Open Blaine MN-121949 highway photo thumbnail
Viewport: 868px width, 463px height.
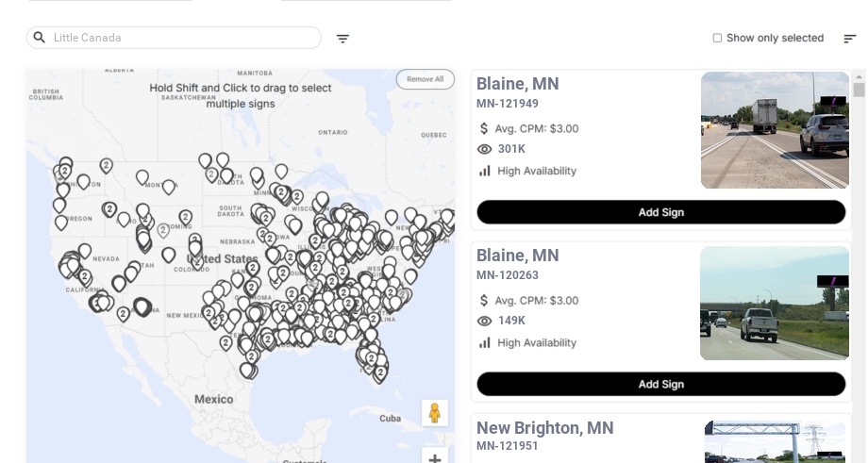(775, 130)
